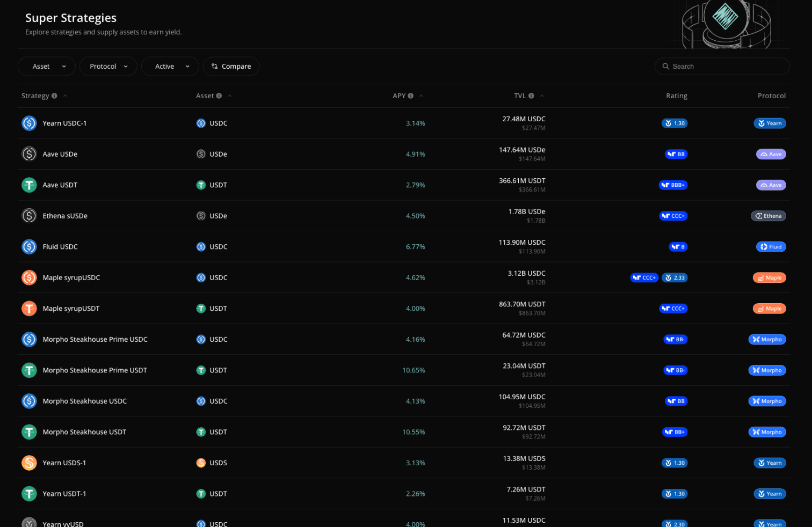The width and height of the screenshot is (812, 527).
Task: Click the Fluid protocol badge
Action: (x=771, y=247)
